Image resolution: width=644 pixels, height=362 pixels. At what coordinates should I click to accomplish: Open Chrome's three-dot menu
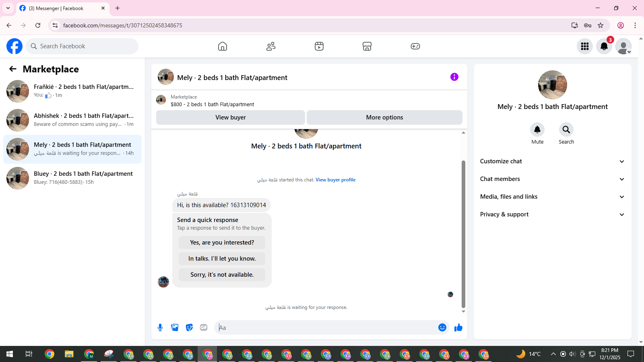(x=635, y=25)
